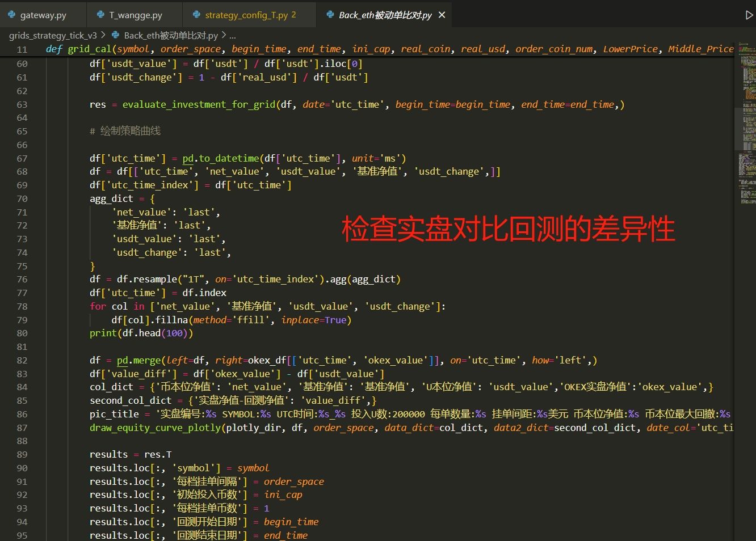Click second_col_dict variable on line 85
The width and height of the screenshot is (756, 541).
pos(131,401)
